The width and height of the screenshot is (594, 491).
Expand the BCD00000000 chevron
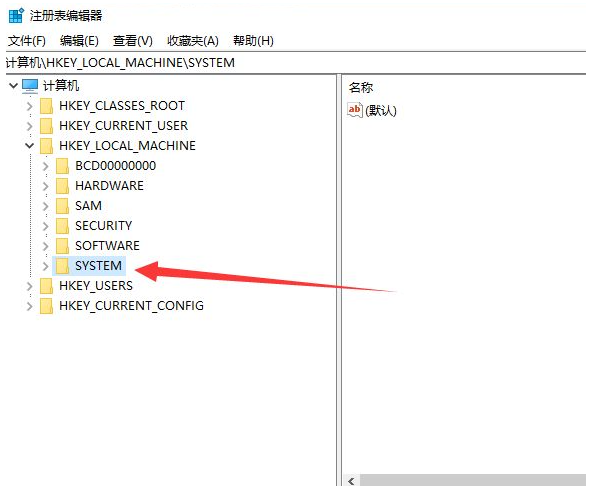click(45, 166)
